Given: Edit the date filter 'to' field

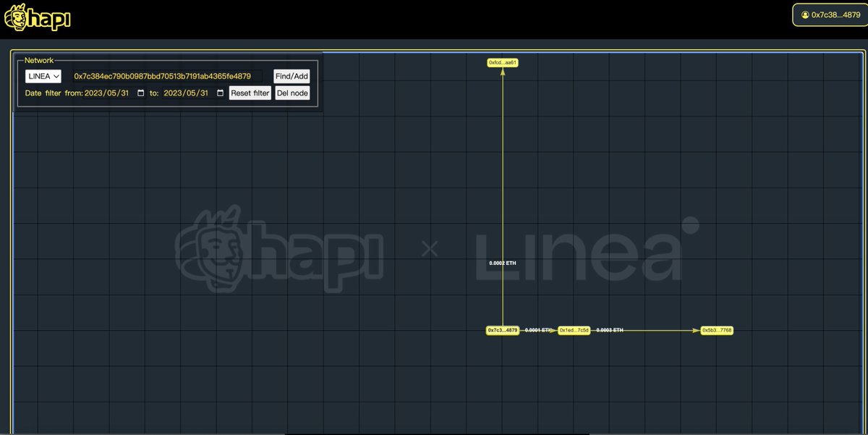Looking at the screenshot, I should 194,93.
